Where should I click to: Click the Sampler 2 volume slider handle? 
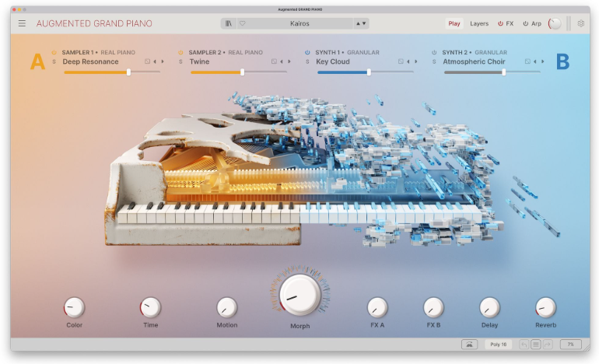pyautogui.click(x=242, y=72)
